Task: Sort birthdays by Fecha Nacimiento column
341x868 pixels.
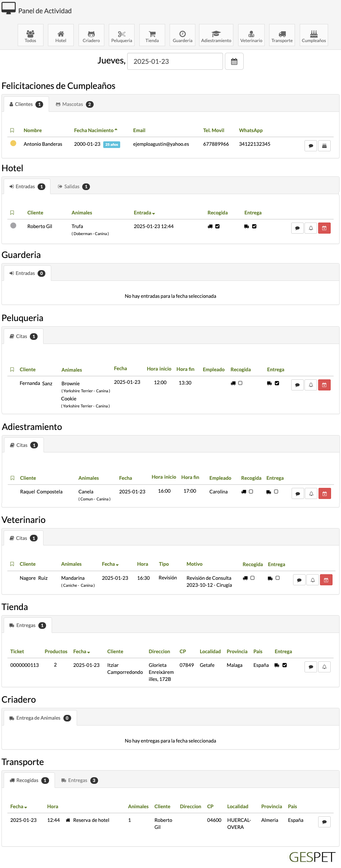Action: (x=95, y=130)
